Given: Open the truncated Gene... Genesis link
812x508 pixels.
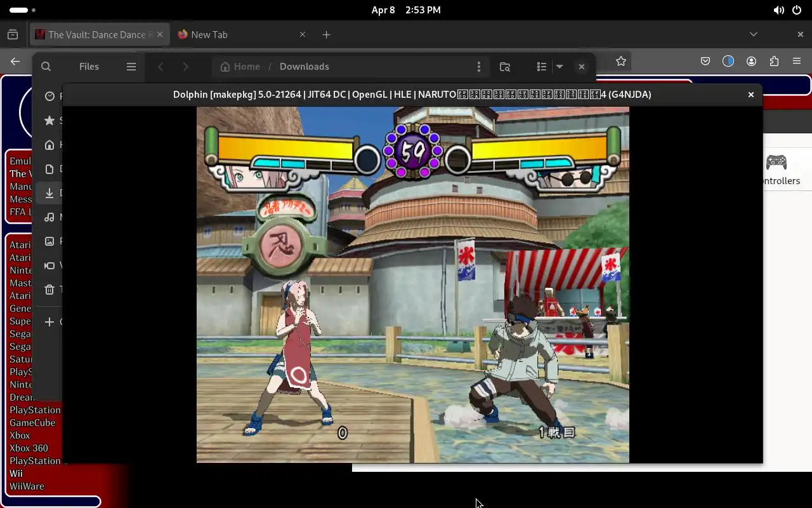Looking at the screenshot, I should (20, 309).
